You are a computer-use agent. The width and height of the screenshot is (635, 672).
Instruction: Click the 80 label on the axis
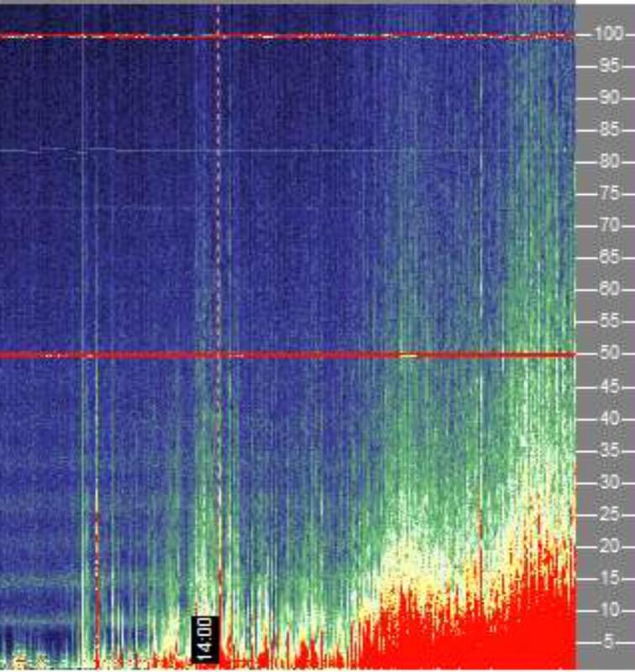608,161
